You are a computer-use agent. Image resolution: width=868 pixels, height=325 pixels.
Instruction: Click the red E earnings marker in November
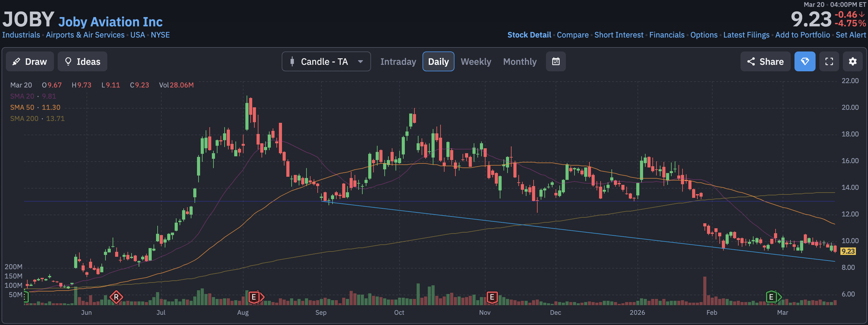tap(492, 297)
